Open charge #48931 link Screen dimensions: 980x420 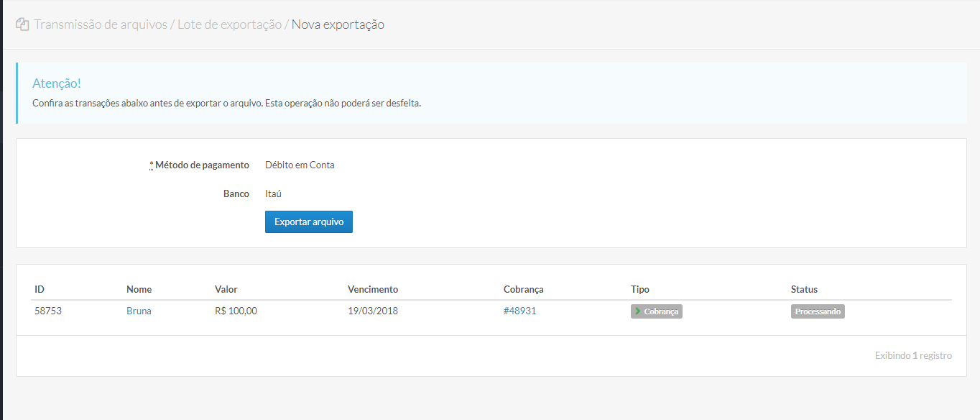(x=519, y=311)
